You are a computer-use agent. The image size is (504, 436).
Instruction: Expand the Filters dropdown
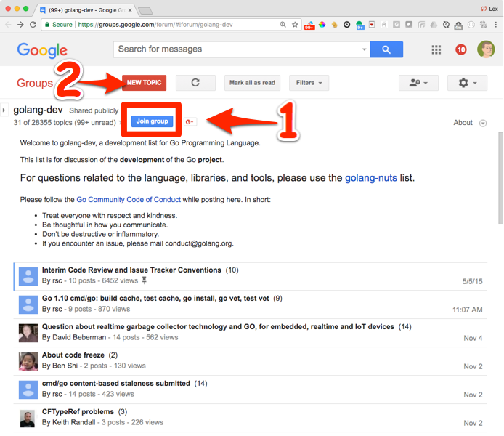(x=309, y=83)
